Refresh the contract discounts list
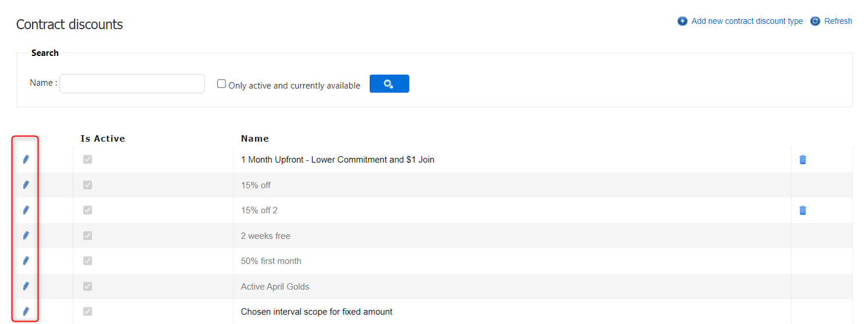The image size is (868, 324). (x=837, y=21)
